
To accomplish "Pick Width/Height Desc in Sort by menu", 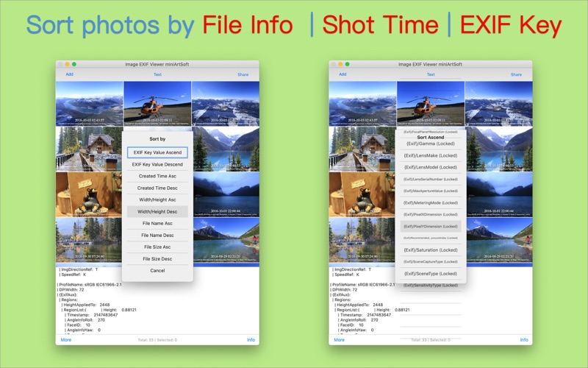I will coord(157,211).
